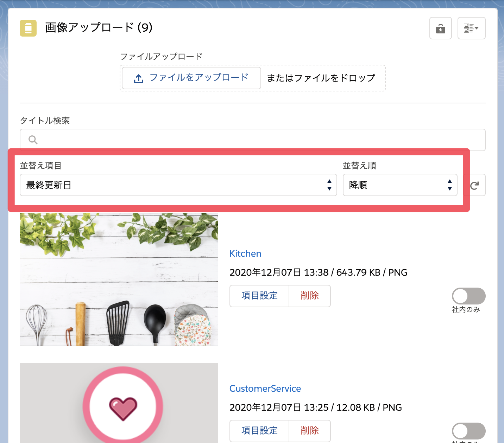Click the ファイルをアップロード button
Viewport: 504px width, 443px height.
pos(191,78)
